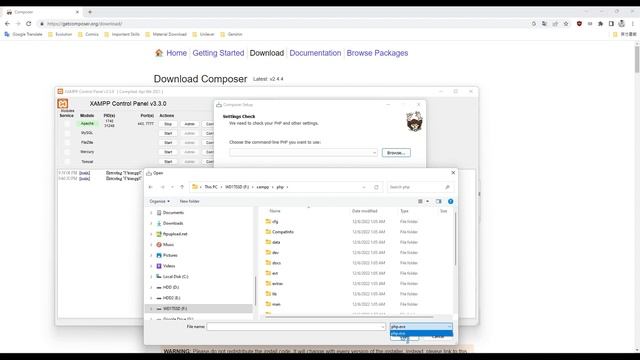
Task: Bookmark this page with the star icon
Action: coord(566,24)
